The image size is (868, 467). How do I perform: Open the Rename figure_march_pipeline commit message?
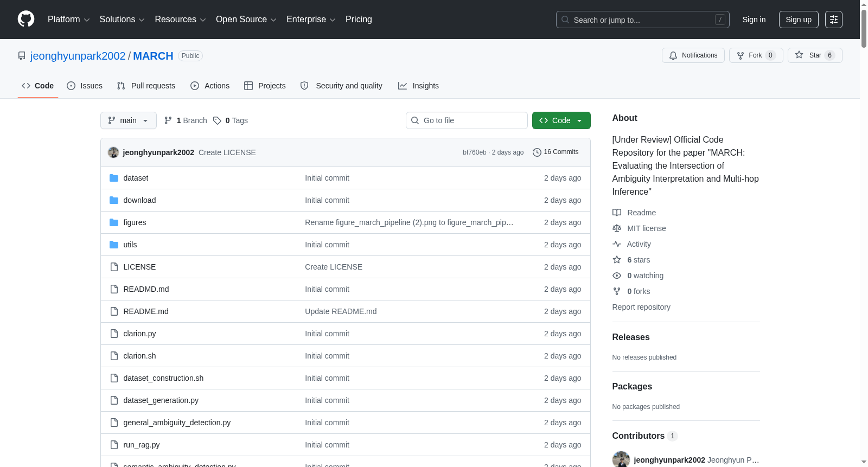coord(409,222)
